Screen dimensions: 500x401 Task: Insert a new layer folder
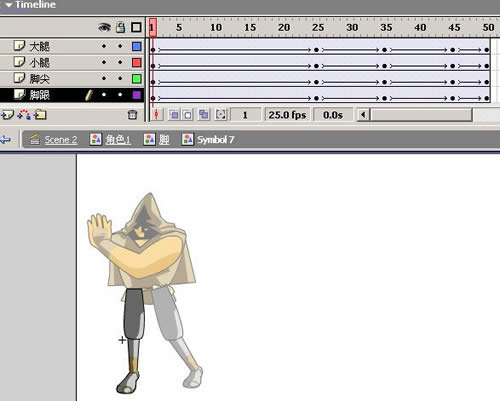(x=40, y=115)
